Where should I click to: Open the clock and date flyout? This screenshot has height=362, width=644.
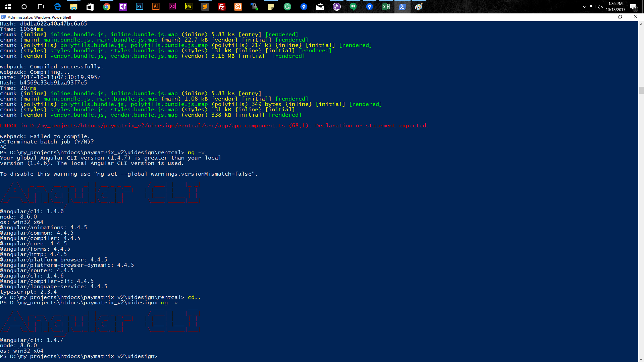click(x=615, y=7)
